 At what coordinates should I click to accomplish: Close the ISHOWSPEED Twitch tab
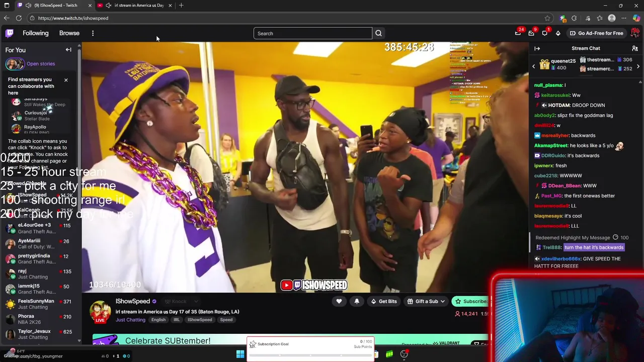[90, 5]
